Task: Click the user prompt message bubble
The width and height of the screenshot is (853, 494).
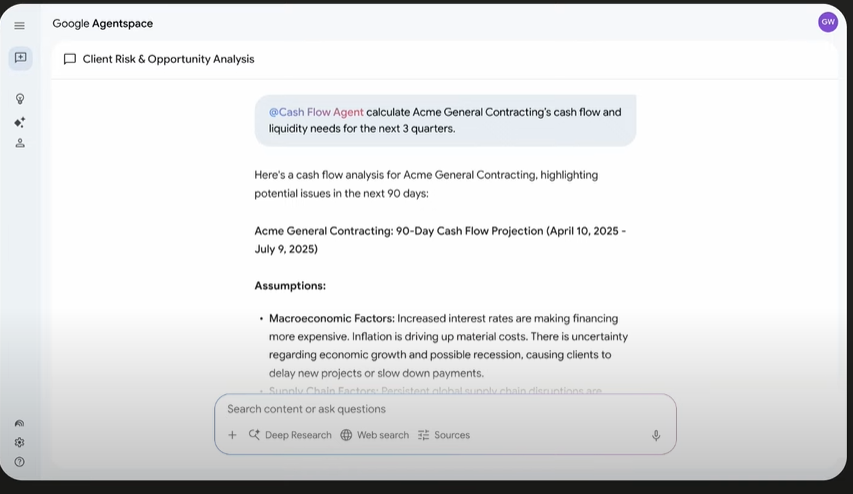Action: point(445,120)
